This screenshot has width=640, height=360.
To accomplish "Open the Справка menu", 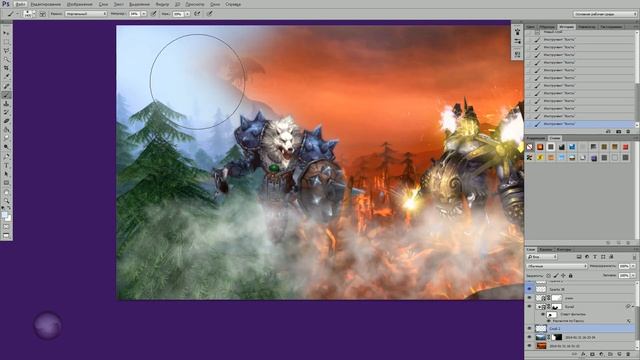I will pyautogui.click(x=233, y=4).
